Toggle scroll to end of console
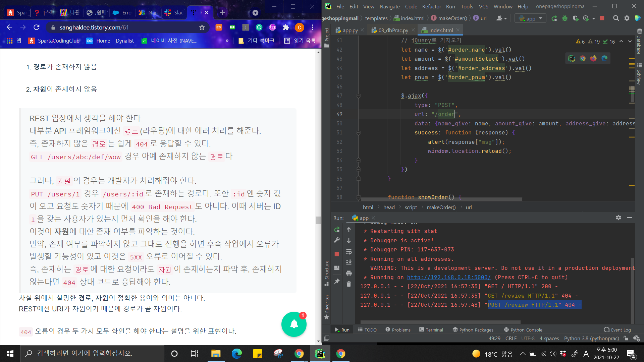 349,262
